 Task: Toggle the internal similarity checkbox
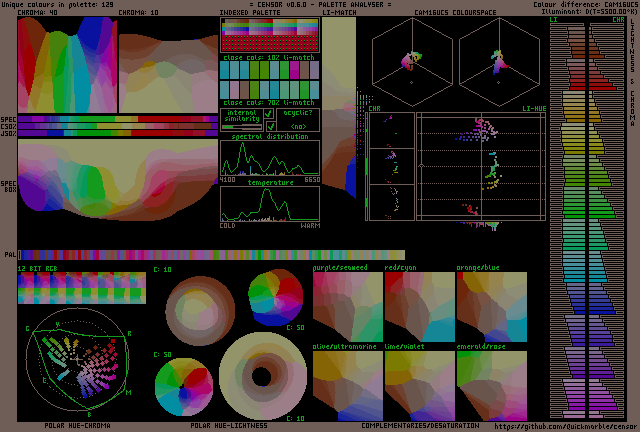(269, 114)
